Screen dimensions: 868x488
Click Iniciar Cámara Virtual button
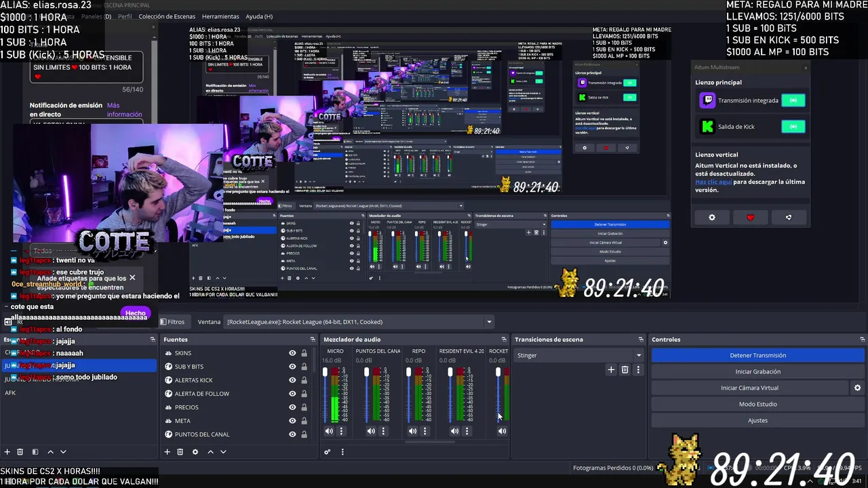click(749, 388)
